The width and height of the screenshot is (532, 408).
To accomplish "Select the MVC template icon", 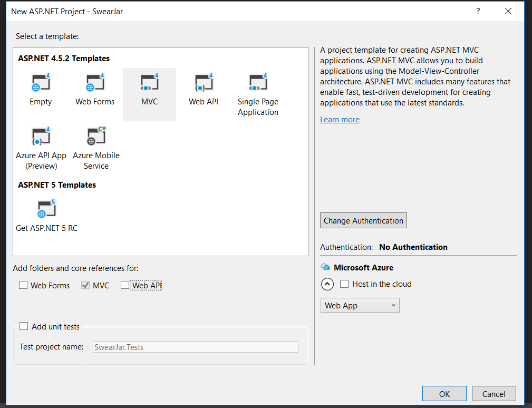I will [x=149, y=83].
